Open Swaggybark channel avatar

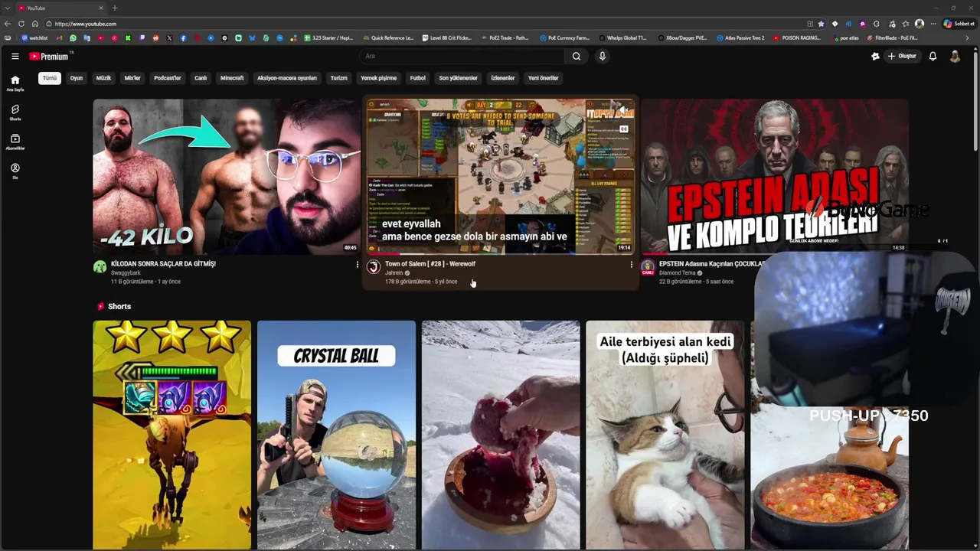click(100, 267)
